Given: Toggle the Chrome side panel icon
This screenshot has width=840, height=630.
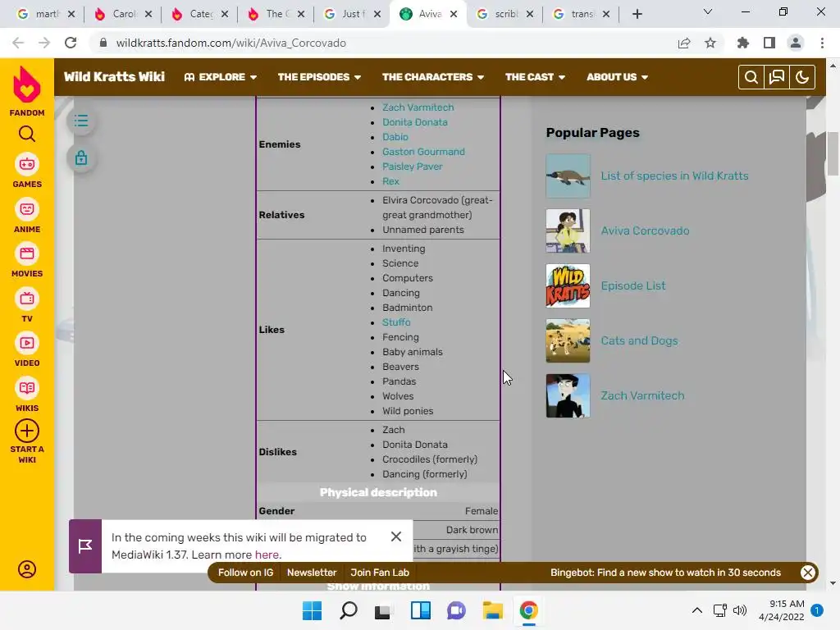Looking at the screenshot, I should tap(769, 43).
